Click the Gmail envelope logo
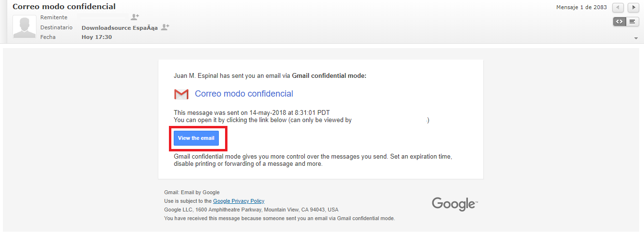Image resolution: width=644 pixels, height=248 pixels. [181, 94]
